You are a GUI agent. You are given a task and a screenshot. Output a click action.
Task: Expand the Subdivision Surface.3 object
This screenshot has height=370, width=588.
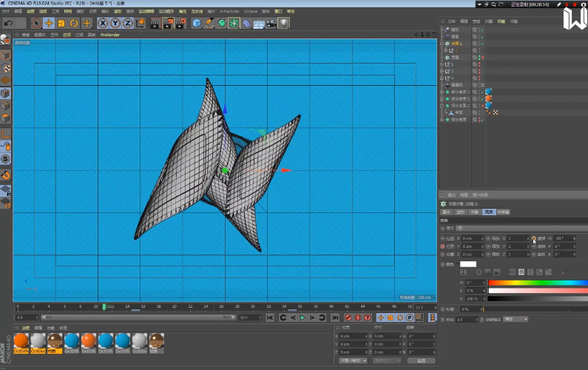442,92
